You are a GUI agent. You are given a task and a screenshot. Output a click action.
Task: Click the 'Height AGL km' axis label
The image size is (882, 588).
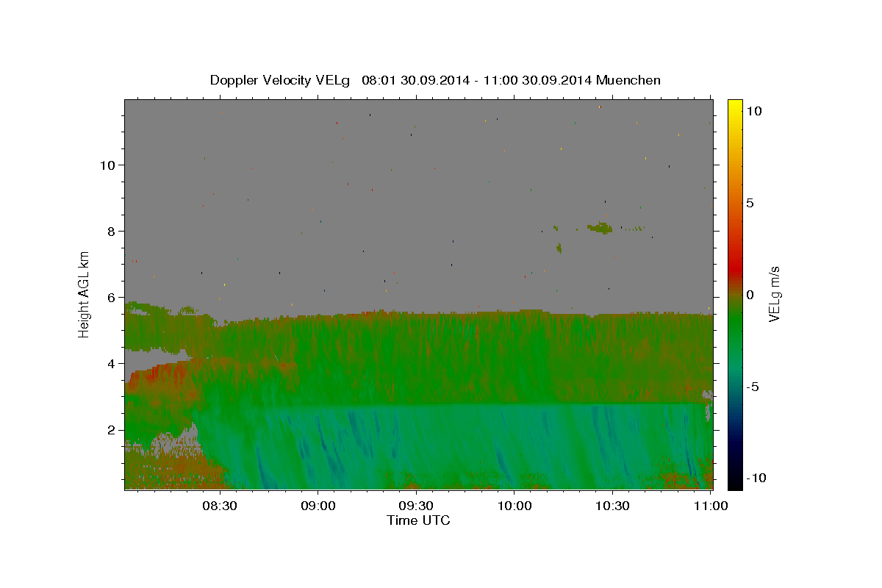[x=85, y=293]
